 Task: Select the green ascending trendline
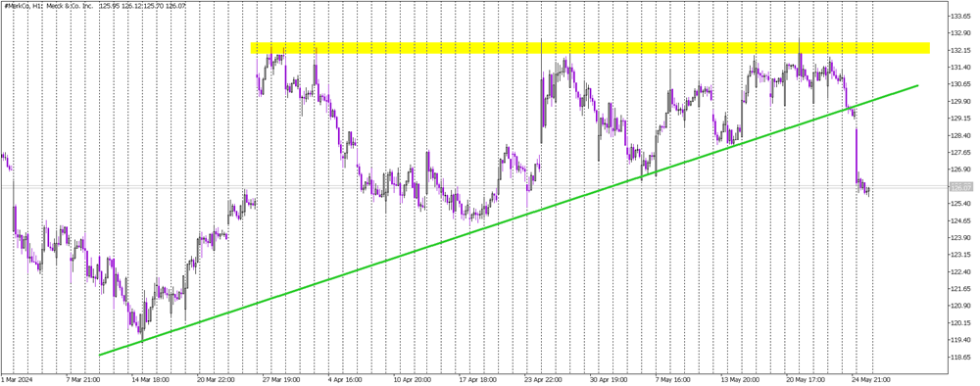[x=509, y=219]
